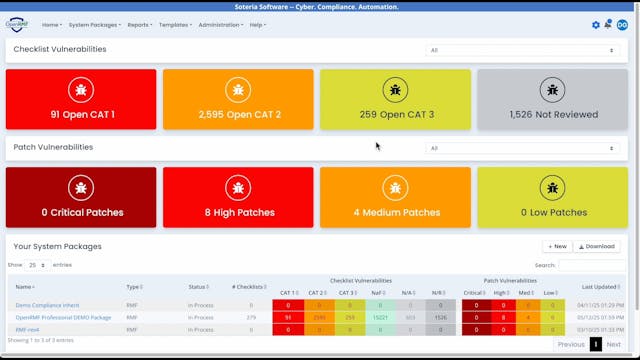Click the 'Your System Packages' heading

point(58,247)
